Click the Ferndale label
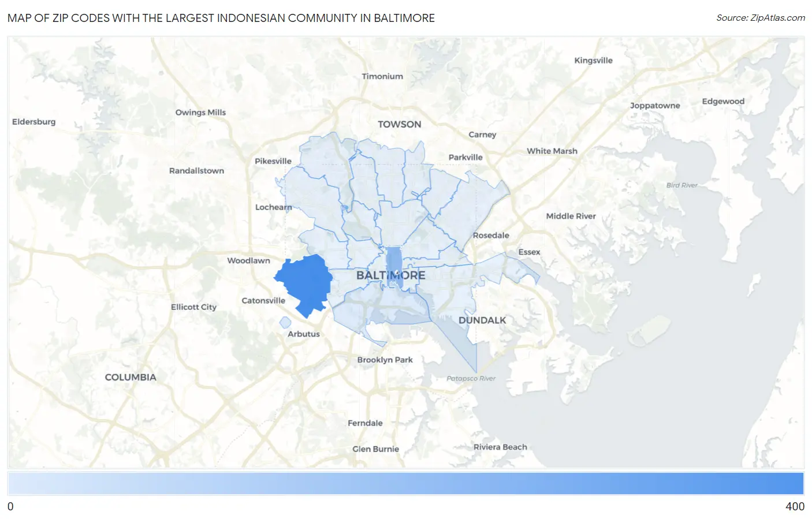This screenshot has width=812, height=519. [x=365, y=423]
